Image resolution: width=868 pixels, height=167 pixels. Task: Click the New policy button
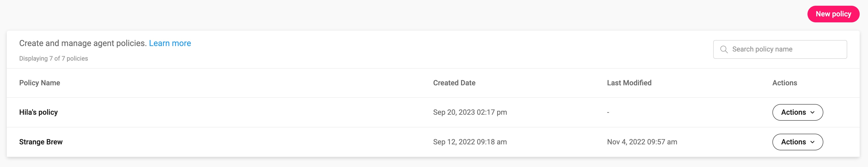coord(833,14)
